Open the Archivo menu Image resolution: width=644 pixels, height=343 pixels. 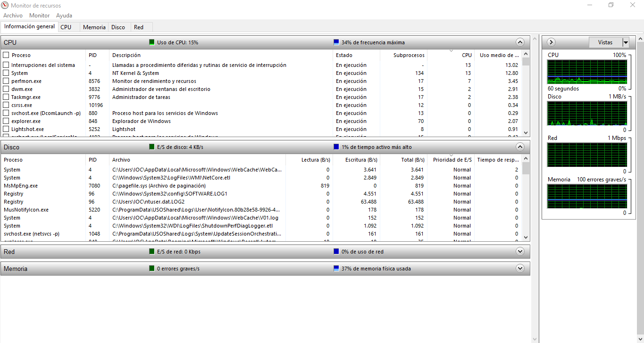coord(13,16)
